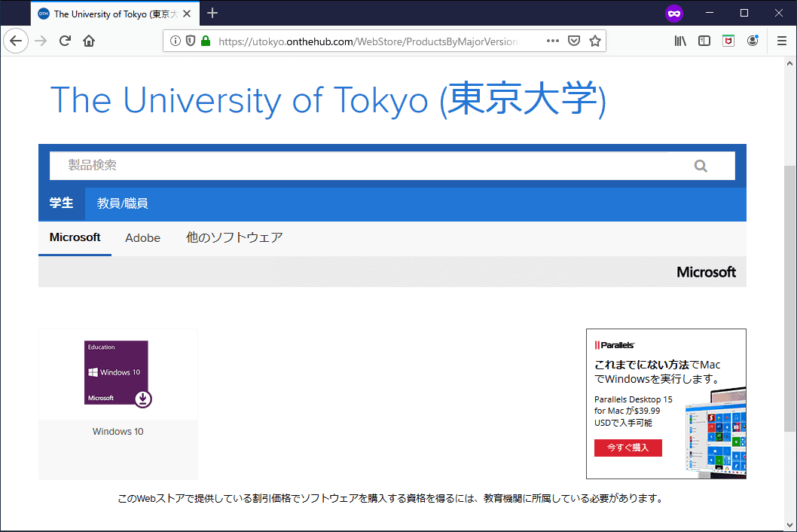Click the 今すぐ購入 red button

(x=628, y=448)
